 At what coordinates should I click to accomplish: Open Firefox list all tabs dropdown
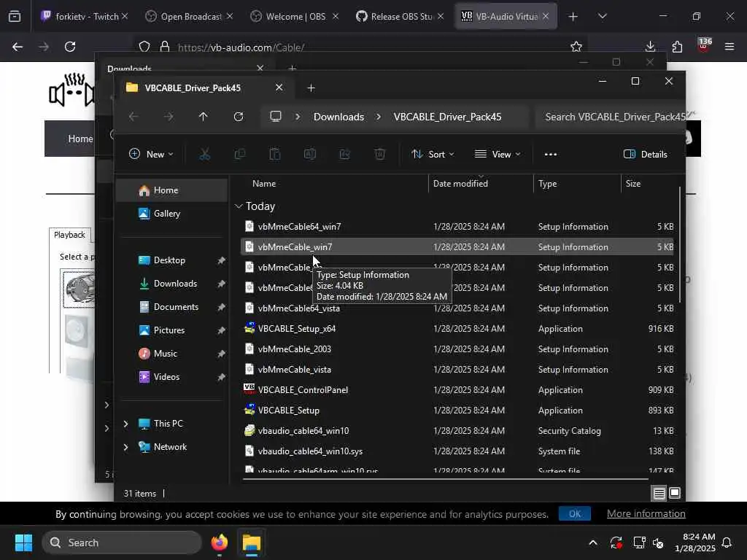(602, 16)
